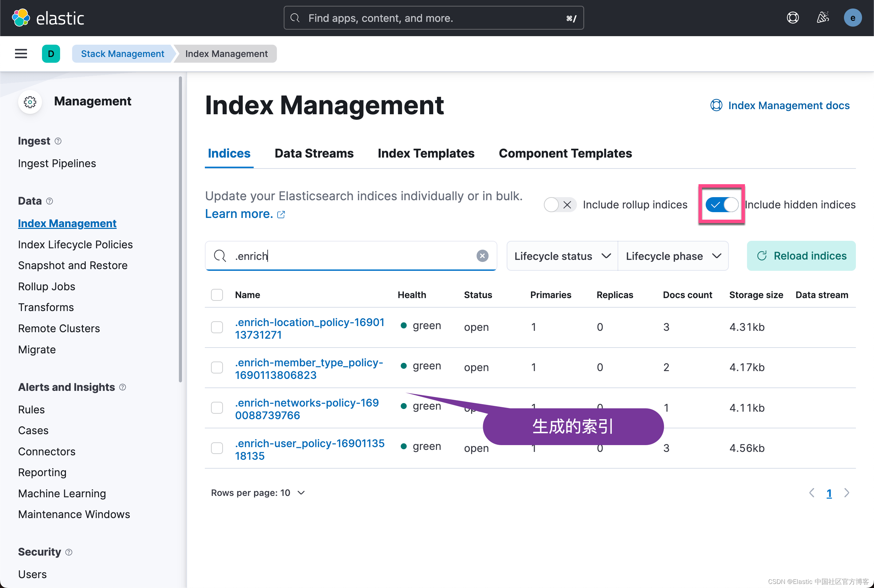
Task: Click the feedback pencil icon top right
Action: [822, 17]
